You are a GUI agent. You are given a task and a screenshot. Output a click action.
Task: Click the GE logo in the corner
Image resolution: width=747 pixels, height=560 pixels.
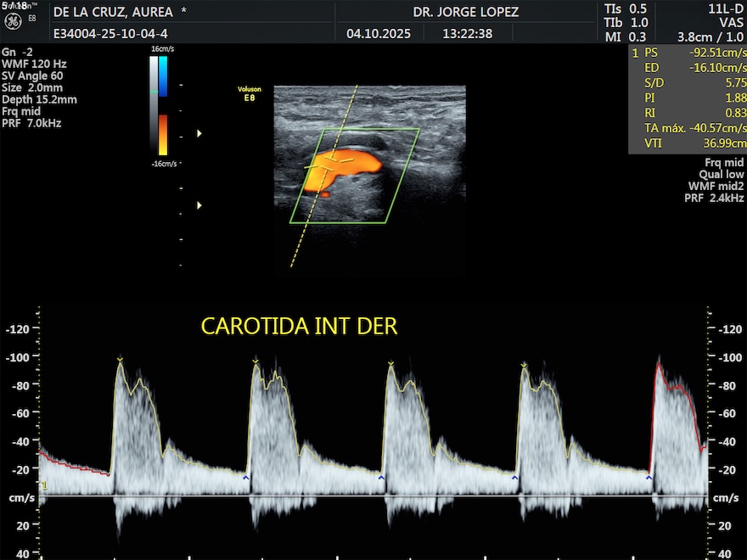coord(13,22)
